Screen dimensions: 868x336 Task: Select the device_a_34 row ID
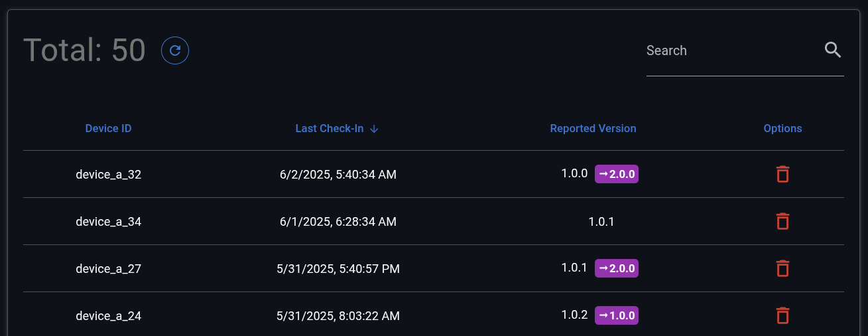coord(108,222)
